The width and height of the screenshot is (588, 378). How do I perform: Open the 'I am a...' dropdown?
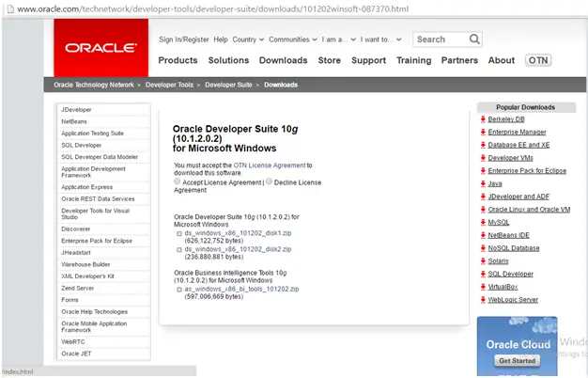coord(339,39)
